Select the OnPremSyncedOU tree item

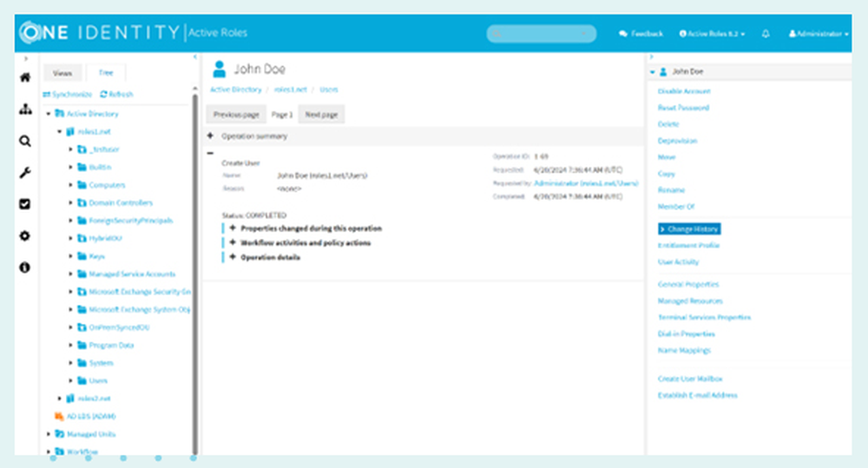tap(119, 326)
